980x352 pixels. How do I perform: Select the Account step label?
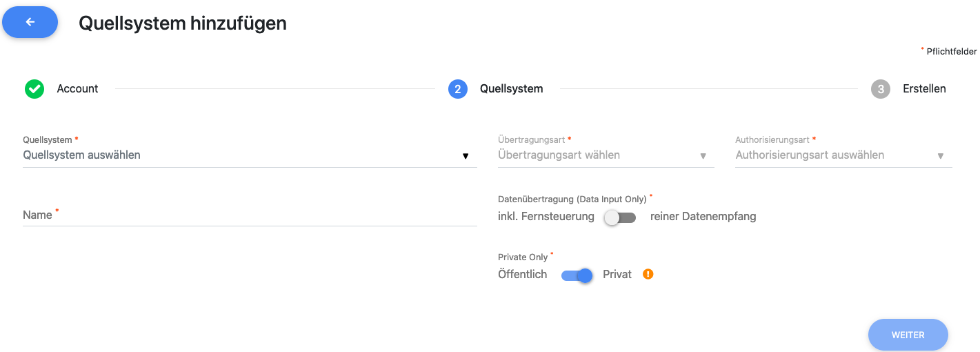coord(77,89)
